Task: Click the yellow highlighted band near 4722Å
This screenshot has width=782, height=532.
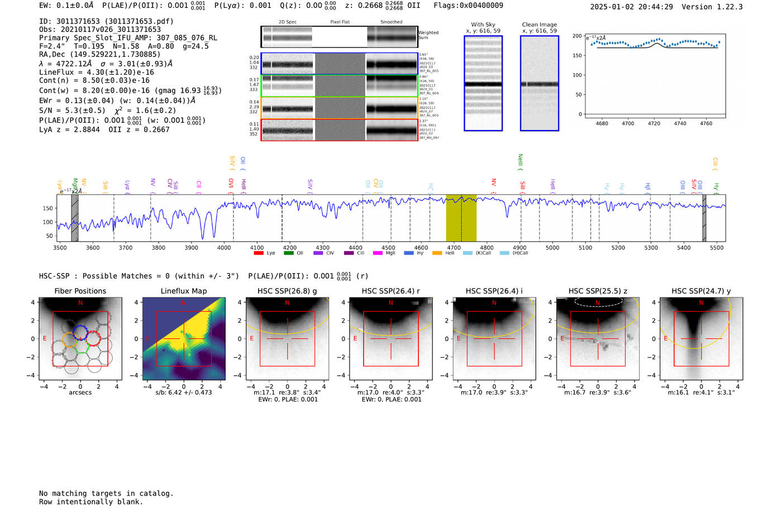Action: [x=461, y=218]
